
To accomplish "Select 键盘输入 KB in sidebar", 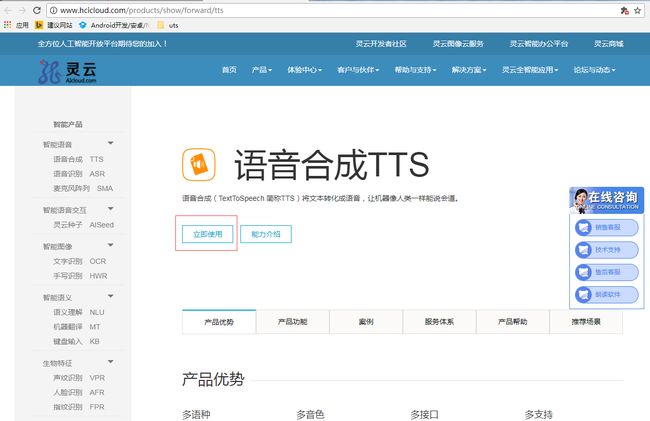I will 76,341.
